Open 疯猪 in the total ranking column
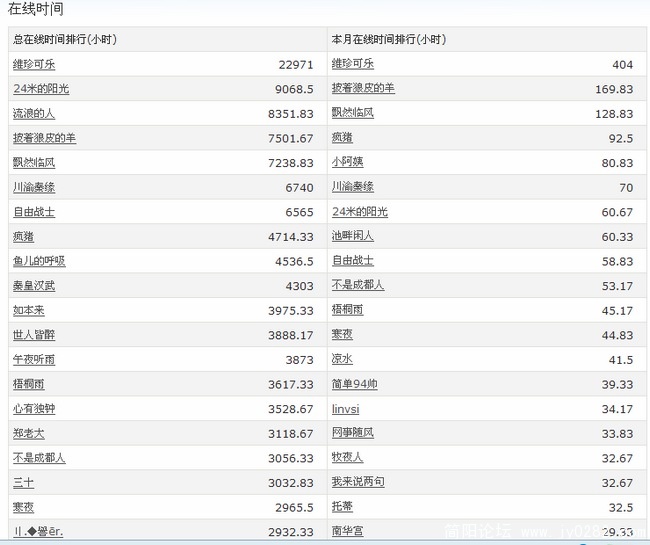The image size is (650, 545). 23,237
